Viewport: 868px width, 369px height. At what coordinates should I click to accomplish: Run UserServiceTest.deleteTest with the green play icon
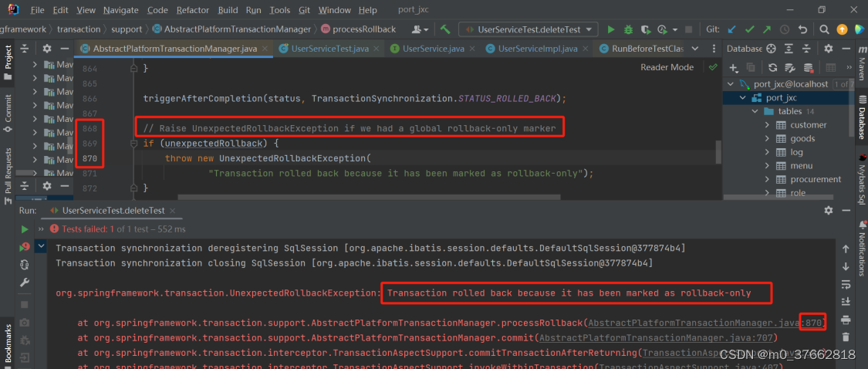(611, 29)
